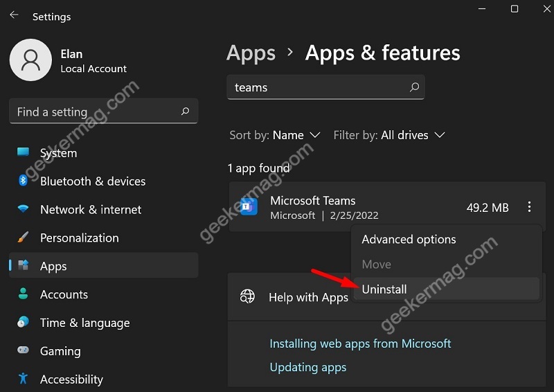Open three-dot menu for Microsoft Teams
554x392 pixels.
(x=529, y=207)
